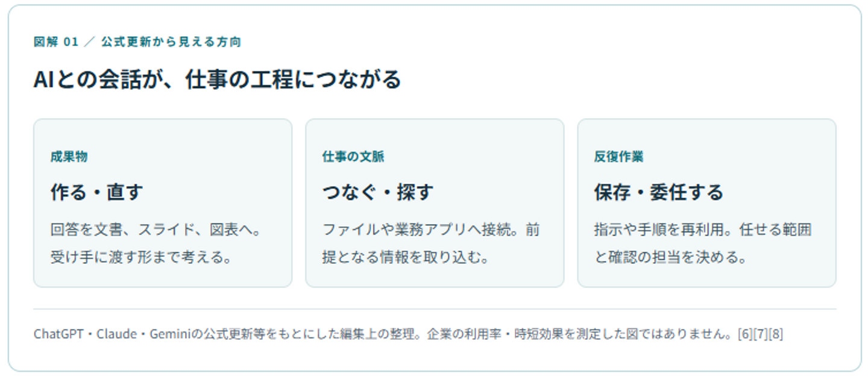Image resolution: width=868 pixels, height=379 pixels.
Task: Open the 成果物 card
Action: coord(163,202)
